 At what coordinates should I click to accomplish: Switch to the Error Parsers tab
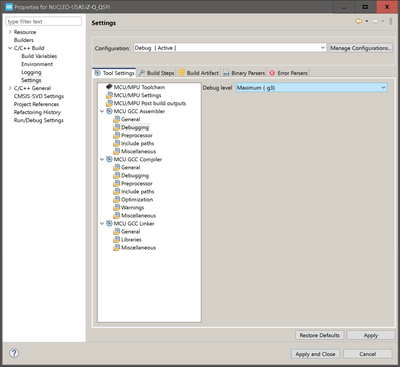[x=289, y=73]
